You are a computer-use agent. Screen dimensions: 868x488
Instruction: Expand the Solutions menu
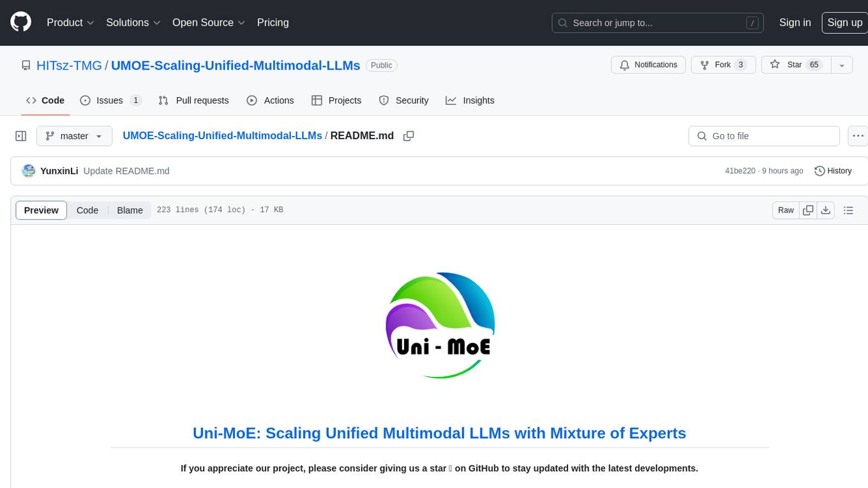point(133,22)
